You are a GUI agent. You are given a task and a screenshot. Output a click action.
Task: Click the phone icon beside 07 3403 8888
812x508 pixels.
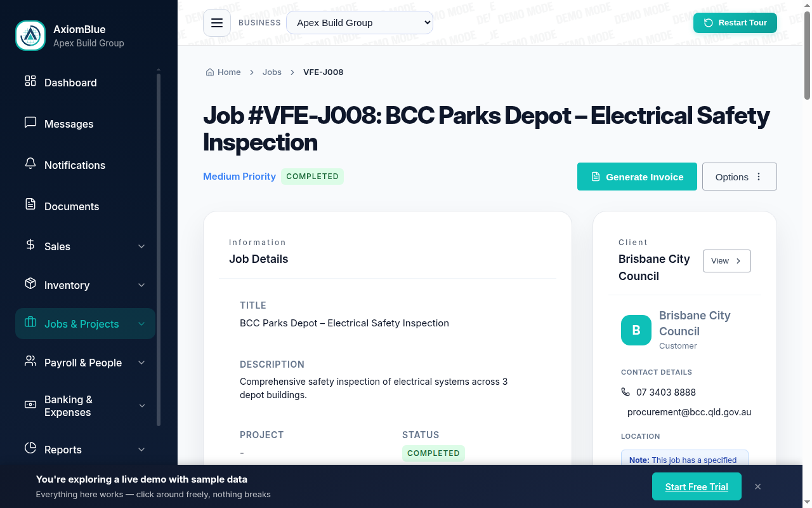pos(625,392)
